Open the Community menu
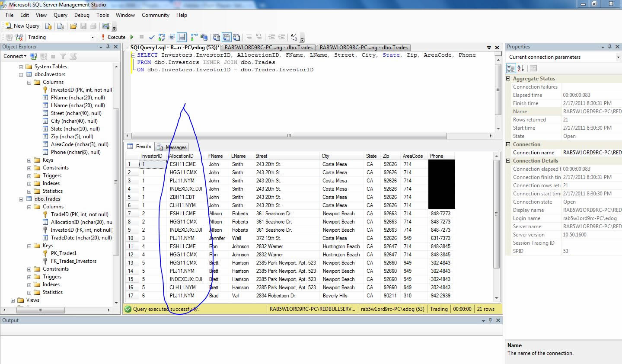This screenshot has height=364, width=622. pyautogui.click(x=156, y=15)
